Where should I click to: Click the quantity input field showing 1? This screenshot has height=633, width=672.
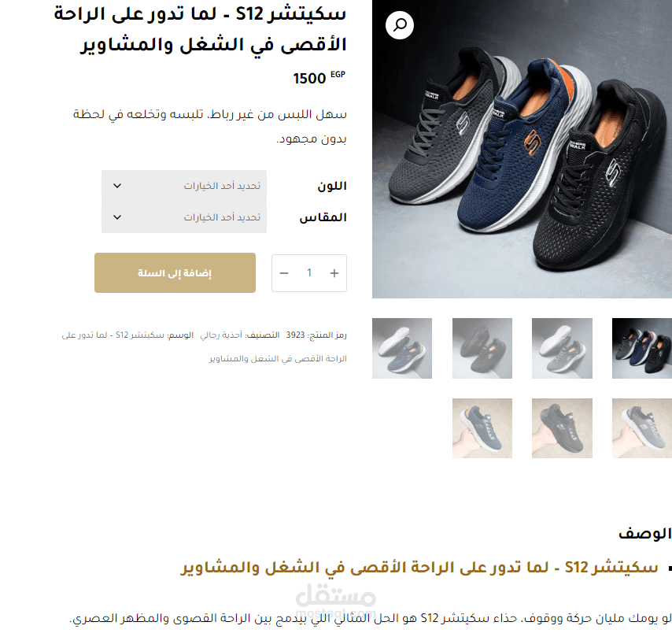point(309,273)
